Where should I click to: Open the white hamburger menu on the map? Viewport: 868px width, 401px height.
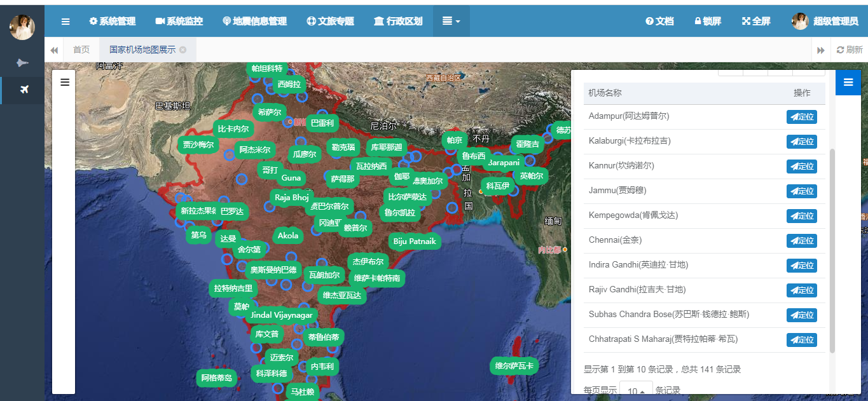[64, 82]
